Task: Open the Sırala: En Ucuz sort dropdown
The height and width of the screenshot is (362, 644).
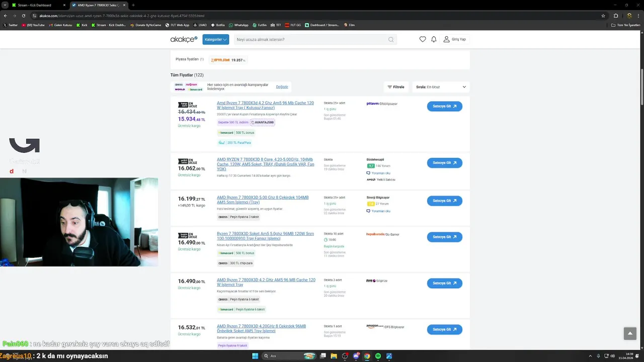Action: point(441,87)
